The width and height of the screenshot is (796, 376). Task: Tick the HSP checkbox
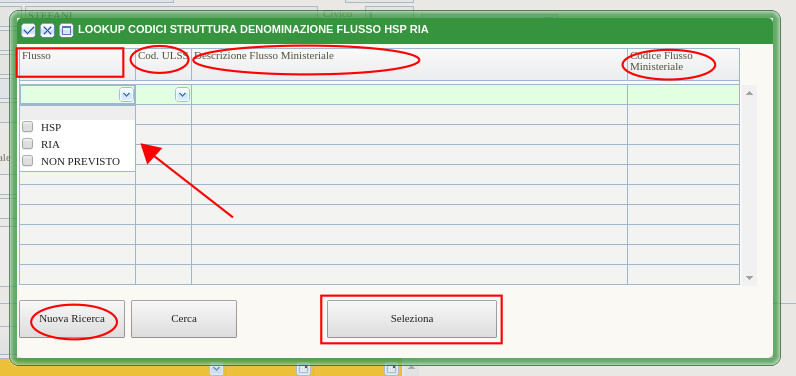point(28,127)
